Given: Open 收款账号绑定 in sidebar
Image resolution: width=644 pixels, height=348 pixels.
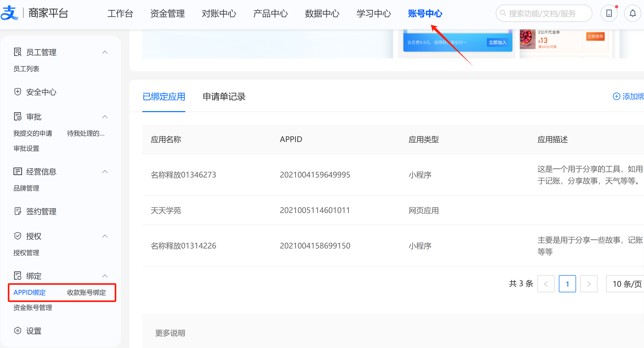Looking at the screenshot, I should click(86, 292).
